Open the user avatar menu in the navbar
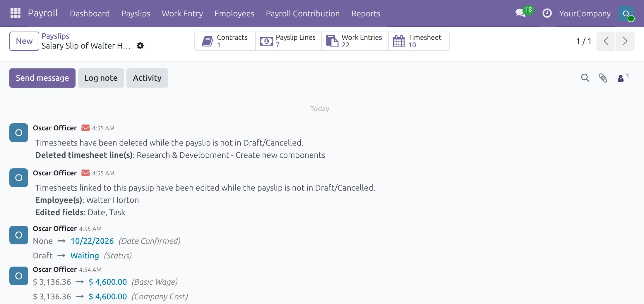Image resolution: width=644 pixels, height=304 pixels. (x=626, y=13)
